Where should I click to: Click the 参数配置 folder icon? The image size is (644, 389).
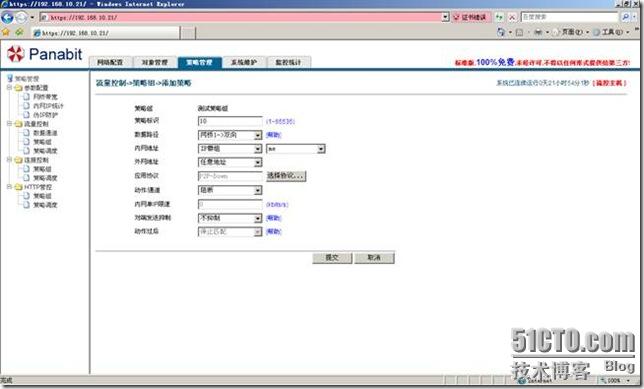click(18, 88)
